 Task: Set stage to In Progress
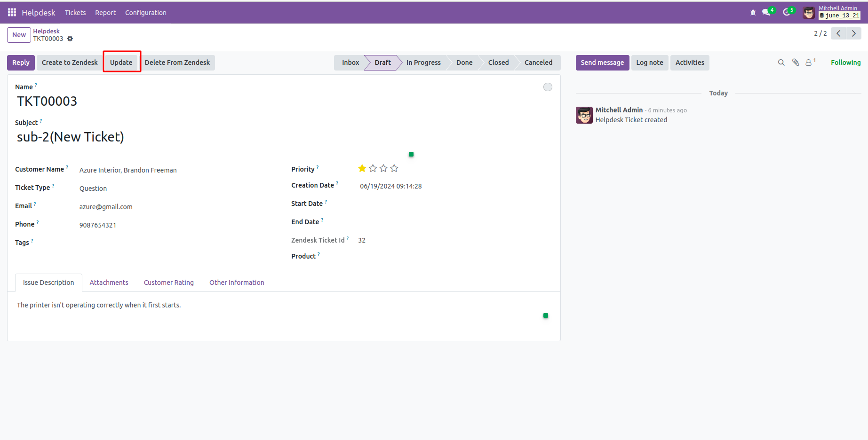pyautogui.click(x=423, y=63)
